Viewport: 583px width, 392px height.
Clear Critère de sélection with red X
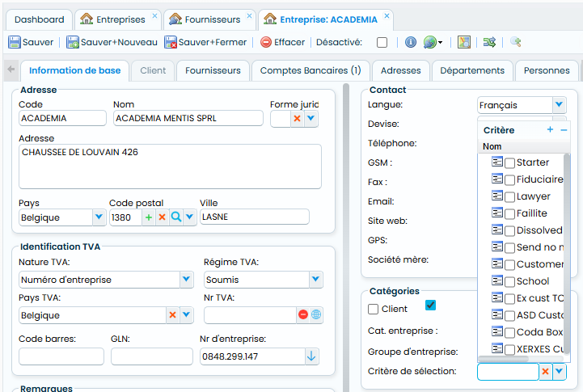(x=546, y=371)
